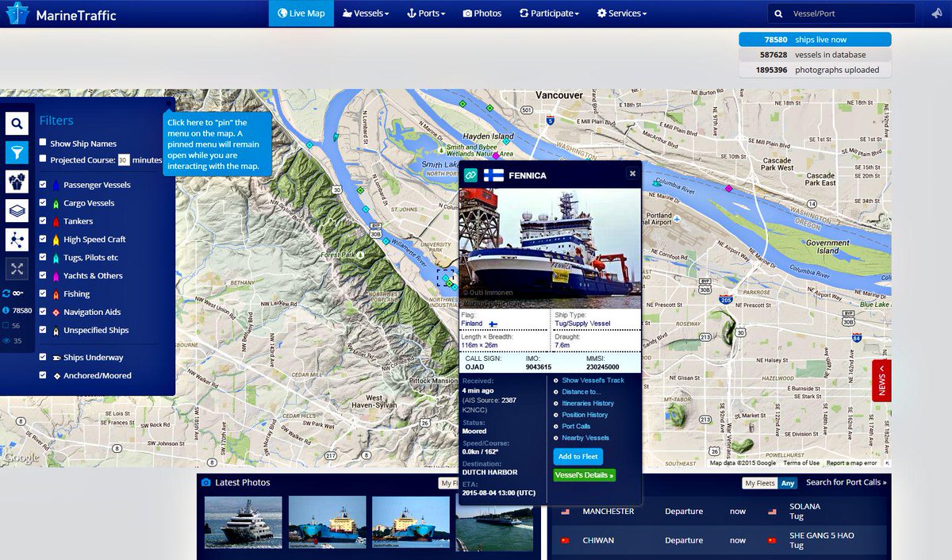Click Nearby Vessels link
Screen dimensions: 952x560
click(x=585, y=438)
